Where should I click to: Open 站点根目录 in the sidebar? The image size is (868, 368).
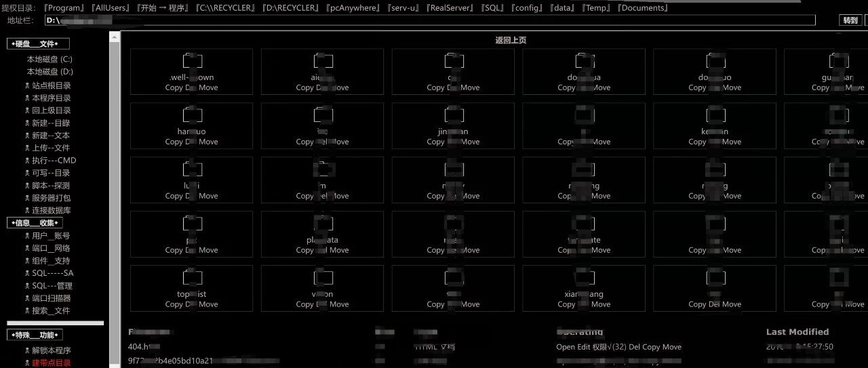pos(52,85)
